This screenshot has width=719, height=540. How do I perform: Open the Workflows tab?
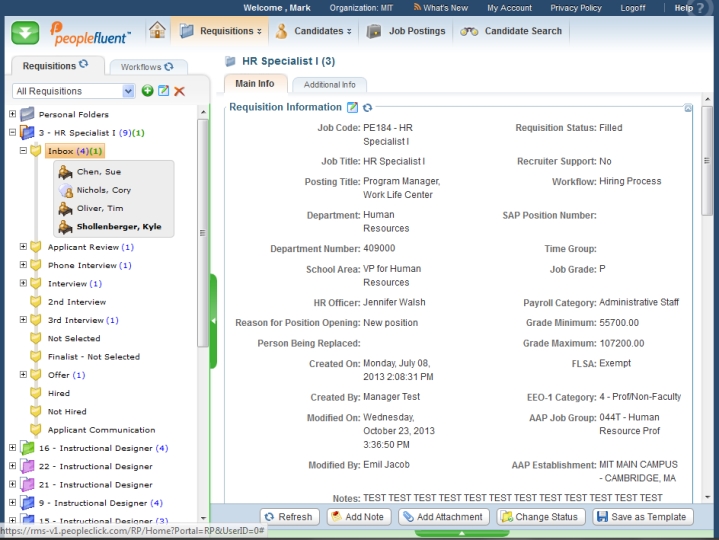click(x=147, y=67)
